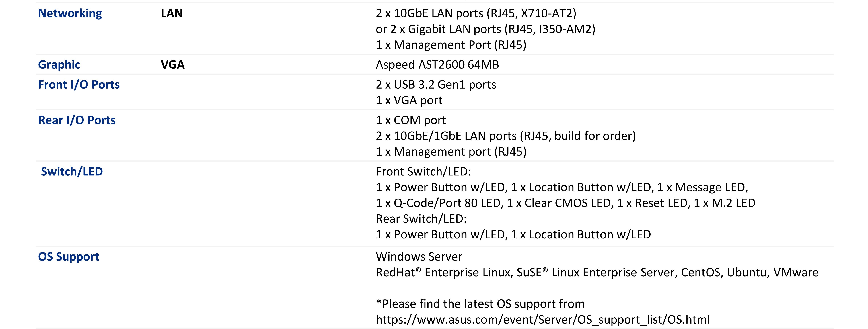This screenshot has width=868, height=329.
Task: Click the ASUS OS support list URL
Action: click(x=543, y=319)
